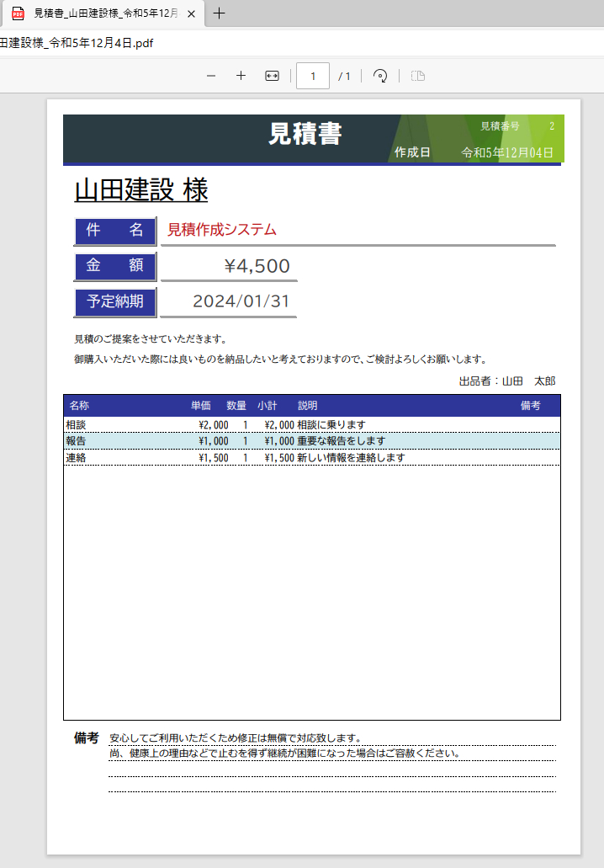Viewport: 604px width, 868px height.
Task: Click the 山田建設 様 customer name
Action: pyautogui.click(x=141, y=190)
